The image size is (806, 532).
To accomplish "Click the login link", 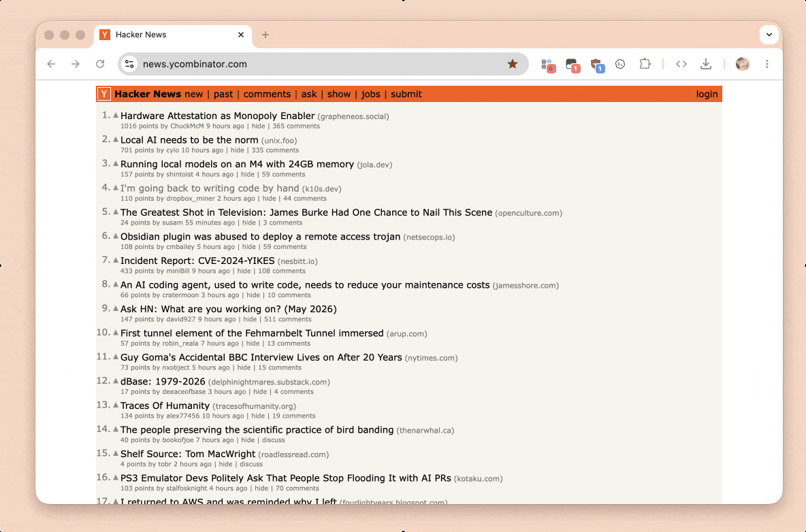I will (707, 94).
